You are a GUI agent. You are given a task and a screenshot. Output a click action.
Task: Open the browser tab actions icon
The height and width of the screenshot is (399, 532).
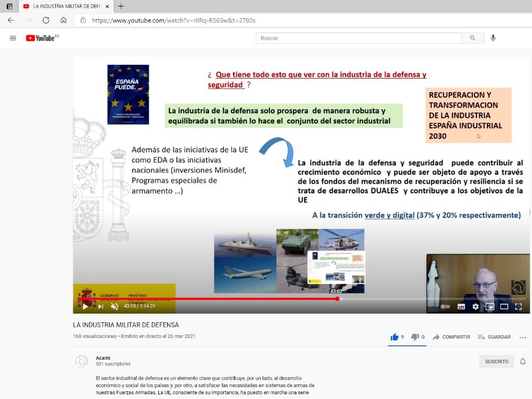[x=9, y=6]
